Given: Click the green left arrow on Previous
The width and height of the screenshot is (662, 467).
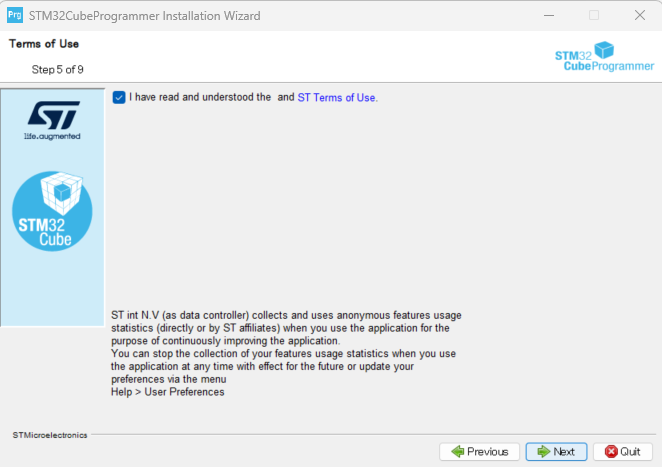Looking at the screenshot, I should click(x=457, y=452).
